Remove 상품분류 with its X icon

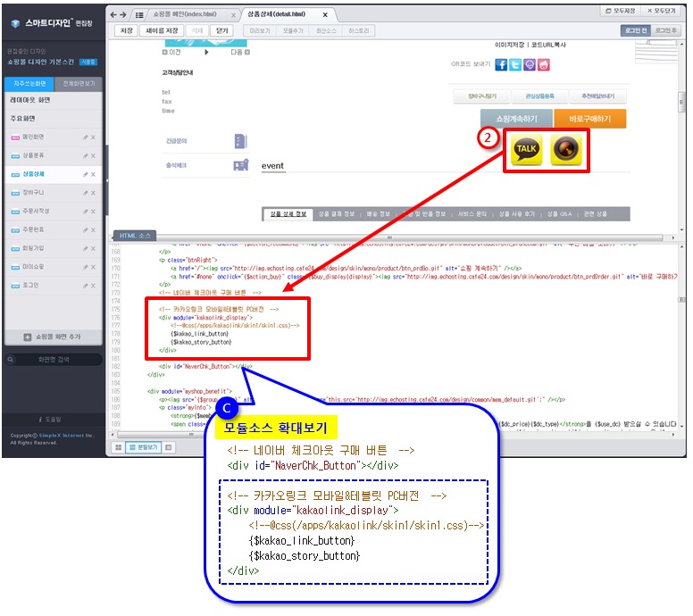[93, 156]
